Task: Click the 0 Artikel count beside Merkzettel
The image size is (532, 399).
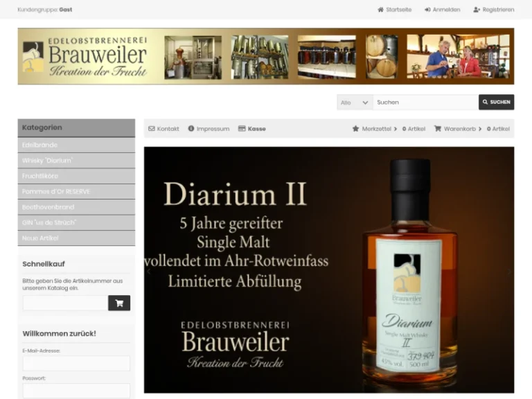Action: point(414,129)
